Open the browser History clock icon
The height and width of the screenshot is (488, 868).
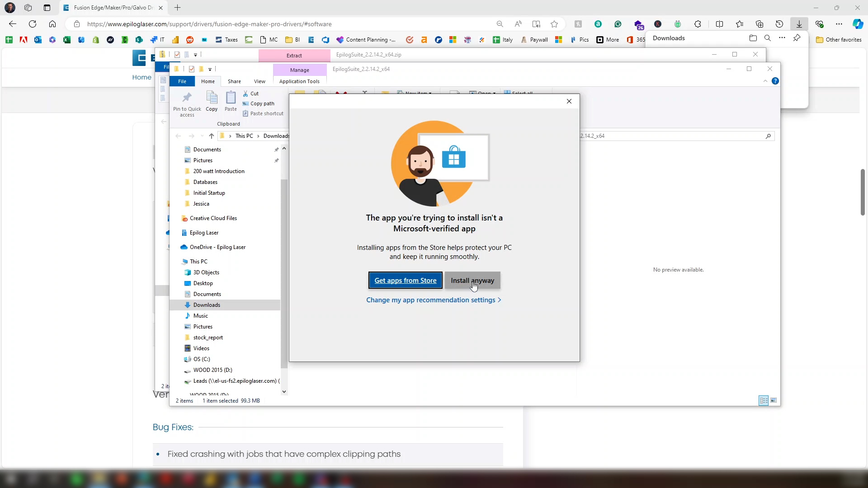click(779, 24)
